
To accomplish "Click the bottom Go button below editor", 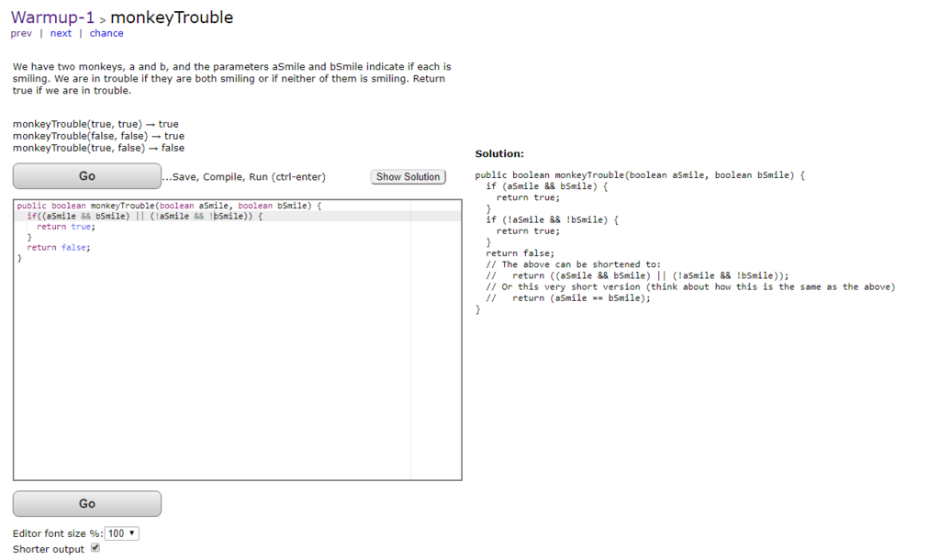I will 87,504.
